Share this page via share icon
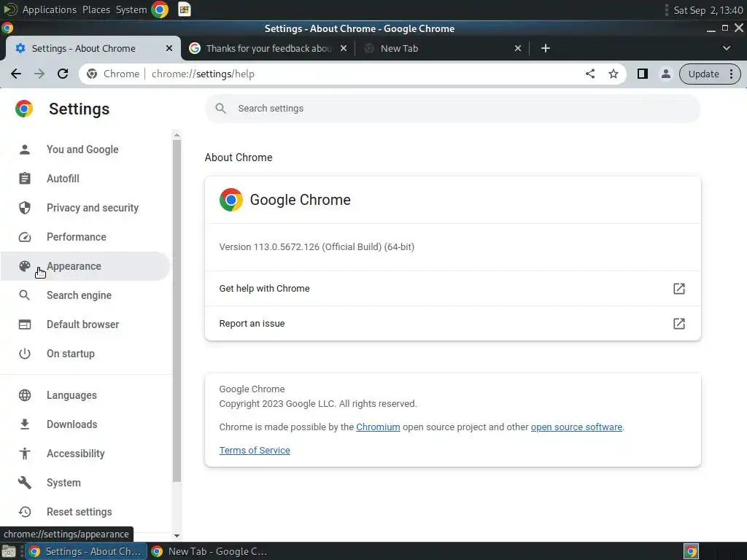Screen dimensions: 747x560 click(x=589, y=74)
